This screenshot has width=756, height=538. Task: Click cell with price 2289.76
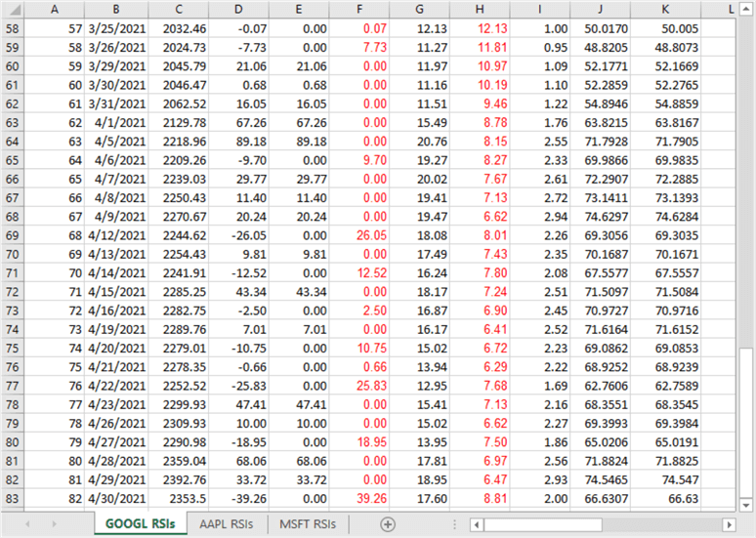[179, 329]
